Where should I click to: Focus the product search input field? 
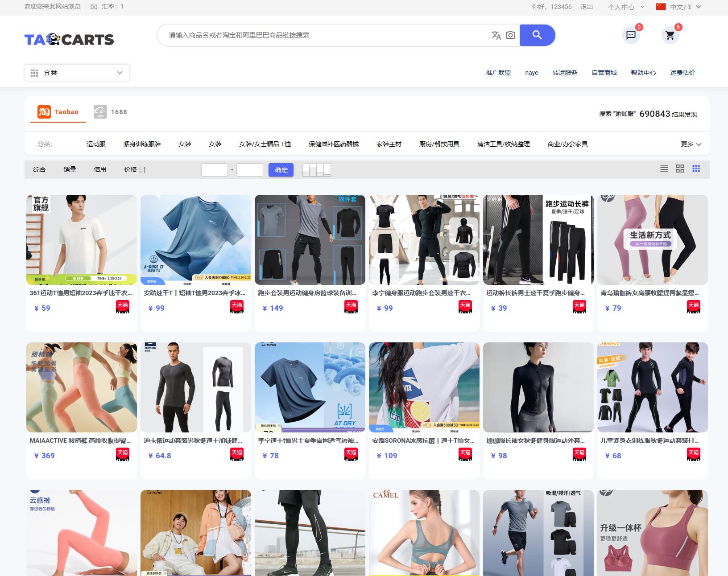pyautogui.click(x=328, y=35)
